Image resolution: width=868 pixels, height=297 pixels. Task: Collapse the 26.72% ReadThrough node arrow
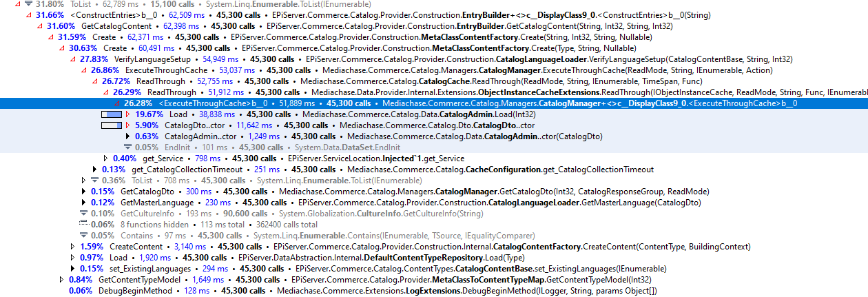coord(95,81)
